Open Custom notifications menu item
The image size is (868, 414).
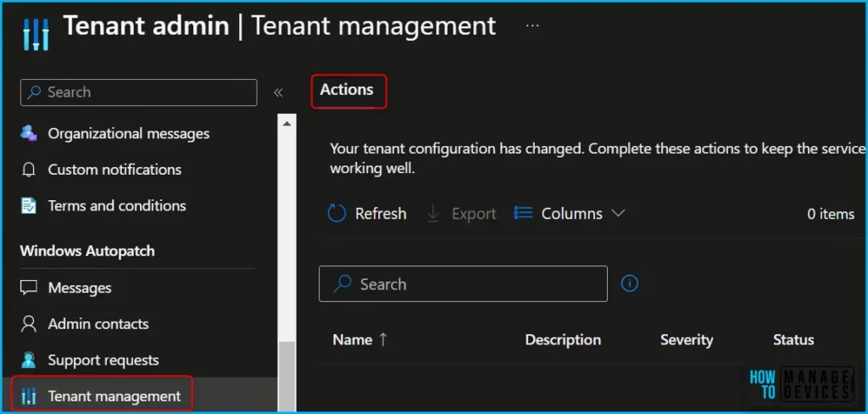114,170
